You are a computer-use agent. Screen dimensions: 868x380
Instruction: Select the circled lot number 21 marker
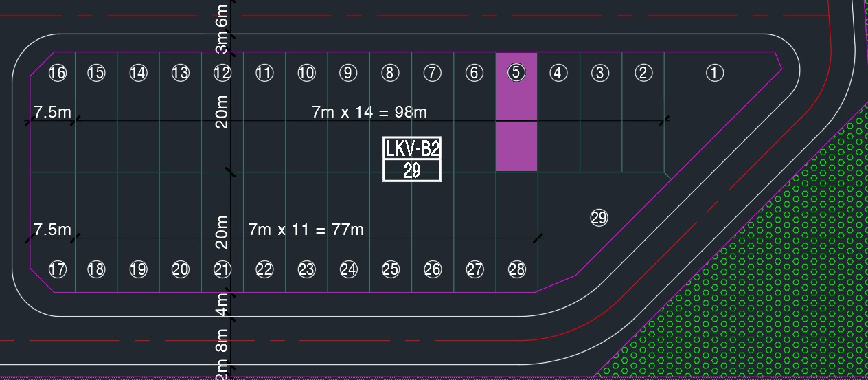point(222,269)
